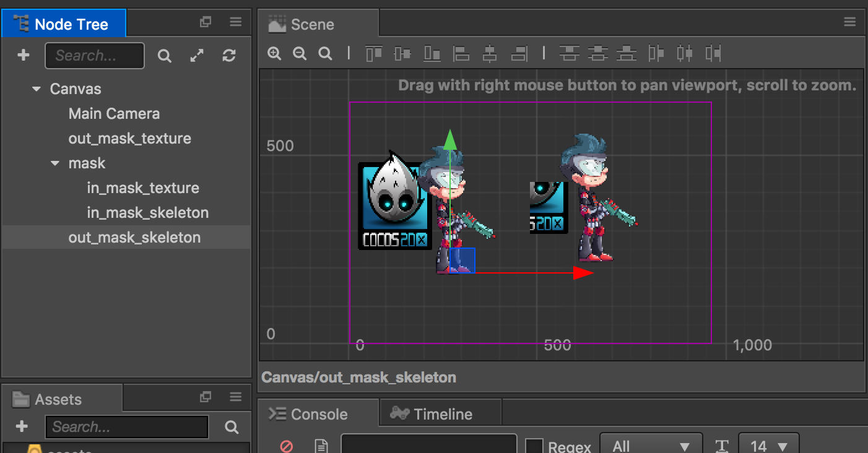Distribute selected nodes by horizontal centers
868x453 pixels.
(x=685, y=54)
